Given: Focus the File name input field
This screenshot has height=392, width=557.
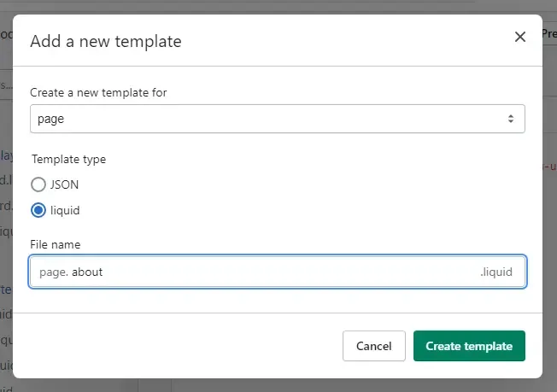Looking at the screenshot, I should point(278,272).
